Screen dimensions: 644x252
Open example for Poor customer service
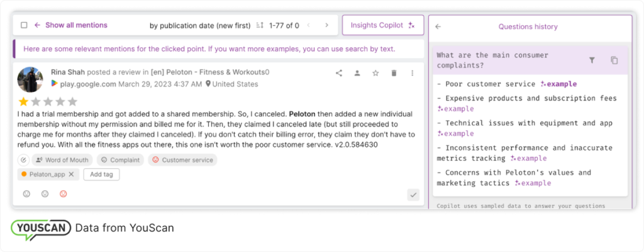tap(558, 84)
